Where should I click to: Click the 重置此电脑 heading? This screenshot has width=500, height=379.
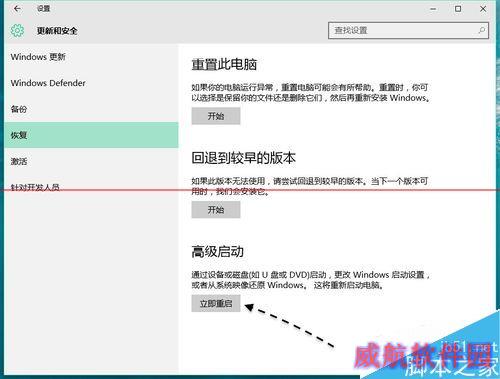coord(224,64)
